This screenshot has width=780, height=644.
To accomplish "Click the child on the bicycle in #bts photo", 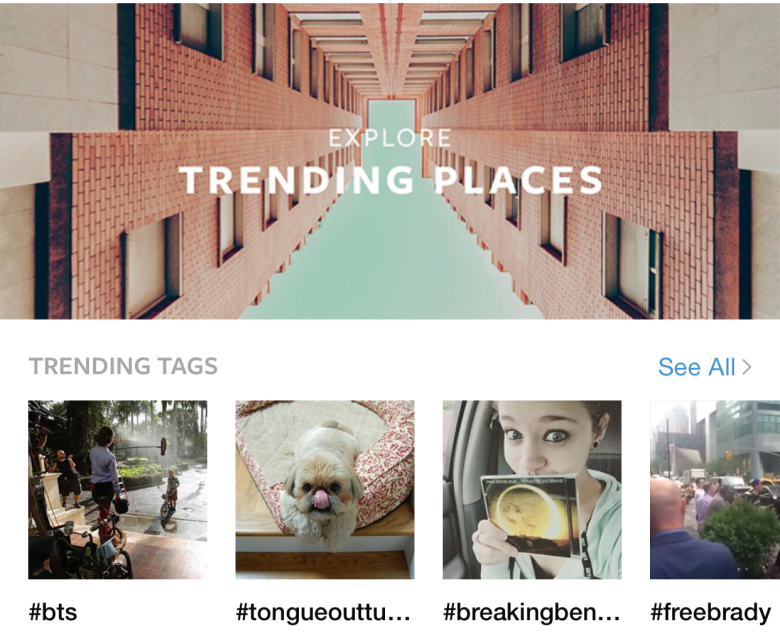I will (171, 495).
